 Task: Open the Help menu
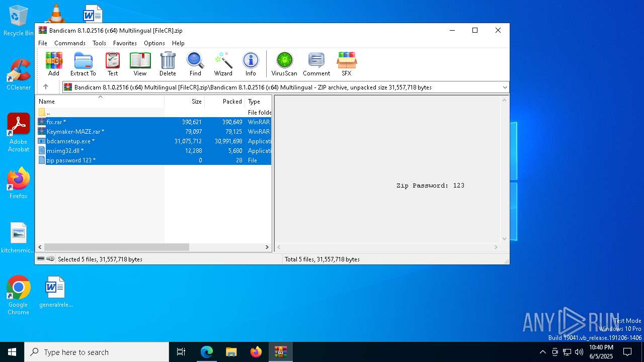click(x=178, y=43)
